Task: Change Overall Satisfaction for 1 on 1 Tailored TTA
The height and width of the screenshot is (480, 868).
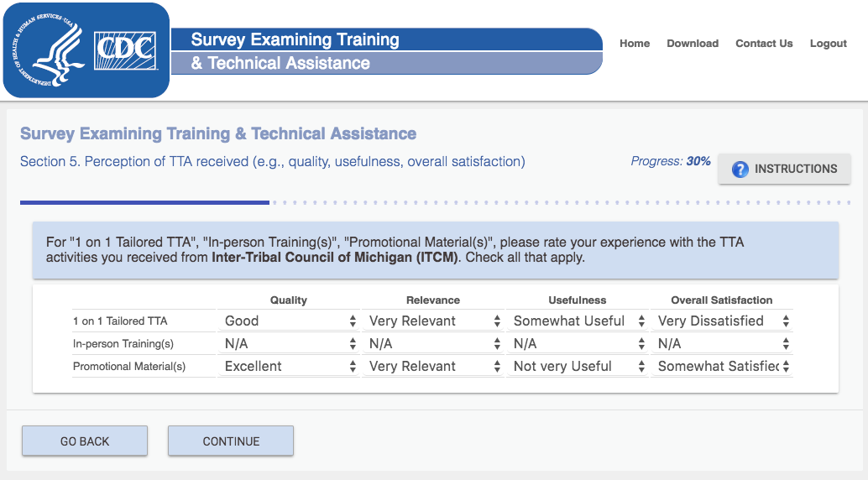Action: pyautogui.click(x=723, y=321)
